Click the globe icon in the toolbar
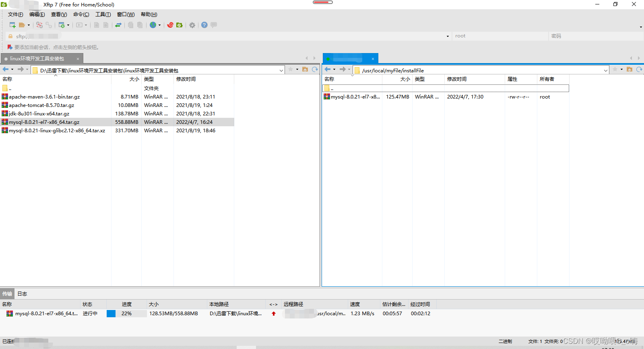Screen dimensions: 644x349 point(153,25)
